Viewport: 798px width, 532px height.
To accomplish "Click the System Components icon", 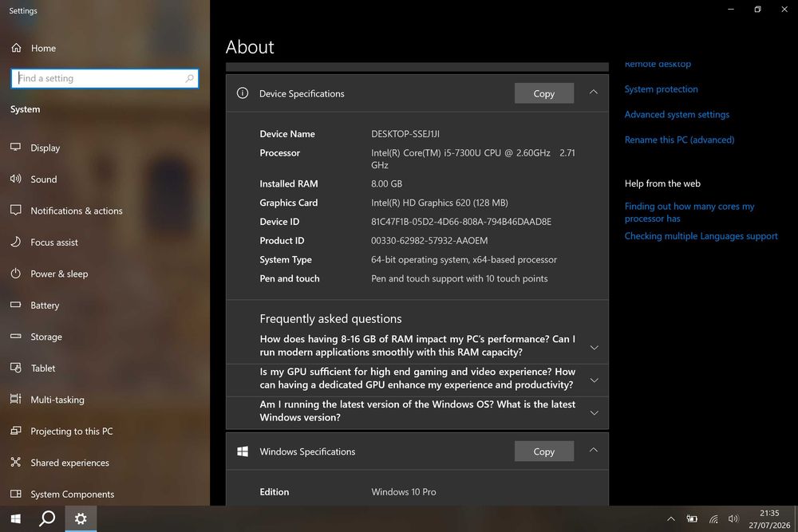I will 16,494.
